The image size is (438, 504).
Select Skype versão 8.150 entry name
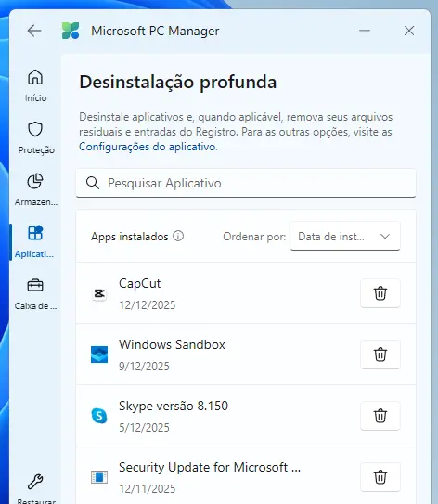tap(174, 406)
